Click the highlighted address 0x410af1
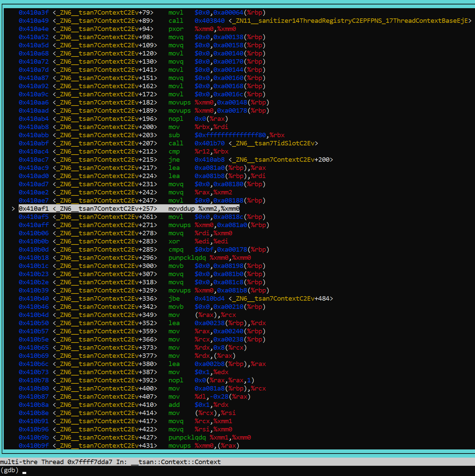Image resolution: width=475 pixels, height=476 pixels. [x=34, y=209]
